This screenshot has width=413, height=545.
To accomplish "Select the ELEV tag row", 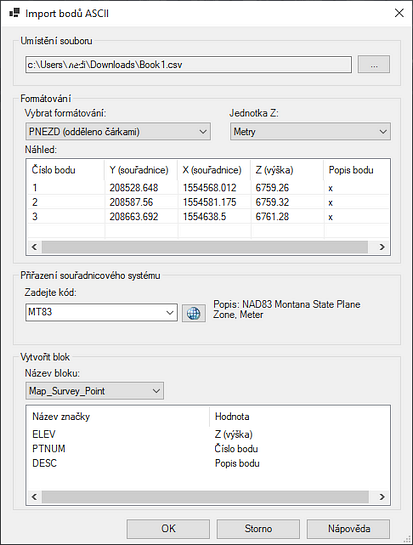I will [x=208, y=434].
